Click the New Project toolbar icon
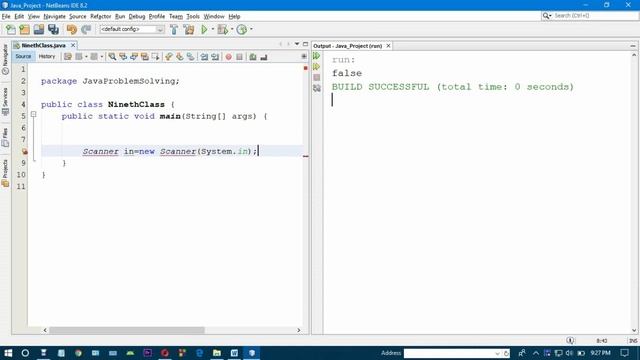The width and height of the screenshot is (640, 360). tap(24, 29)
